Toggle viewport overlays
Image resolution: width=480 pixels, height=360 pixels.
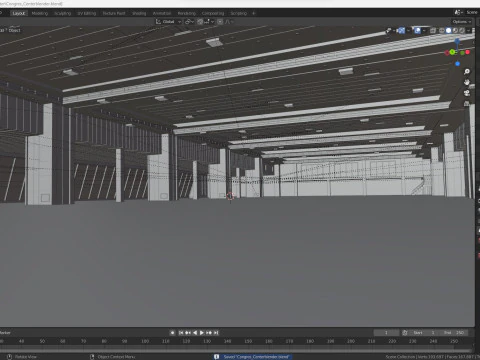(x=417, y=31)
